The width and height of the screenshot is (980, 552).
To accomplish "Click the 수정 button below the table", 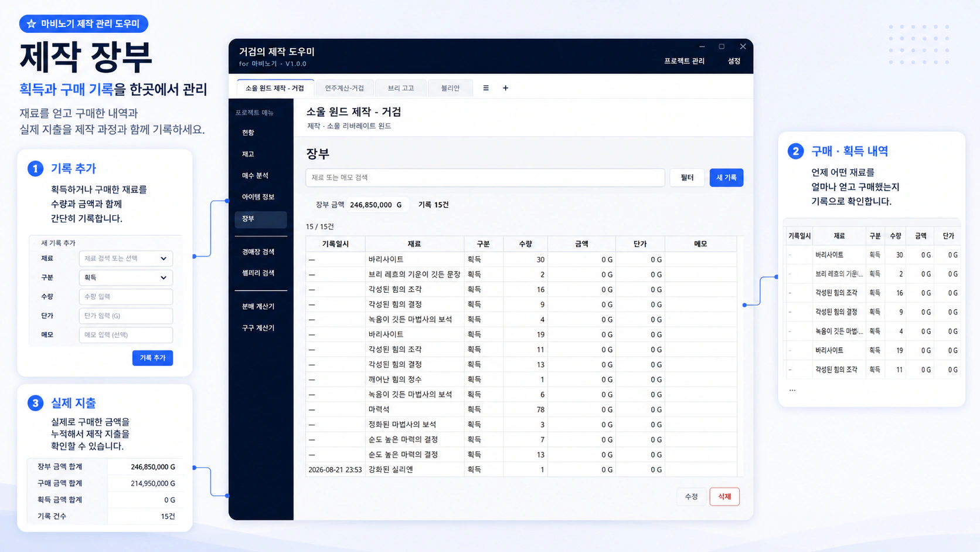I will pyautogui.click(x=691, y=497).
